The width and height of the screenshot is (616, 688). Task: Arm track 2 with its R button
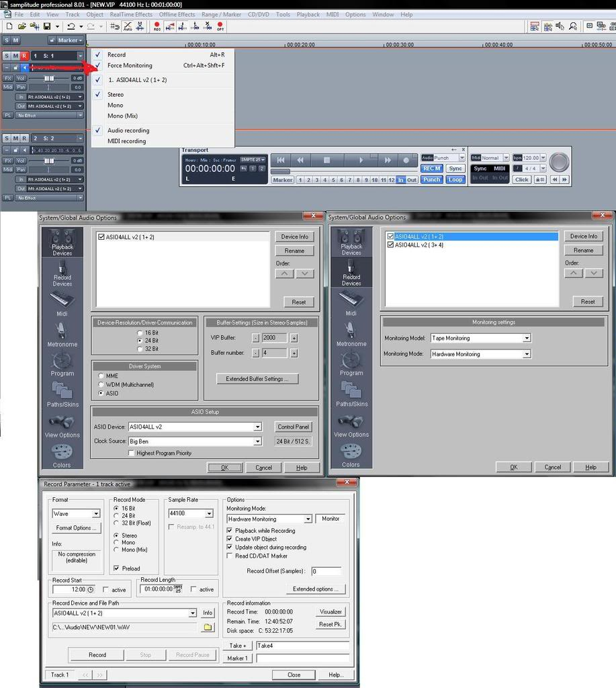[24, 138]
